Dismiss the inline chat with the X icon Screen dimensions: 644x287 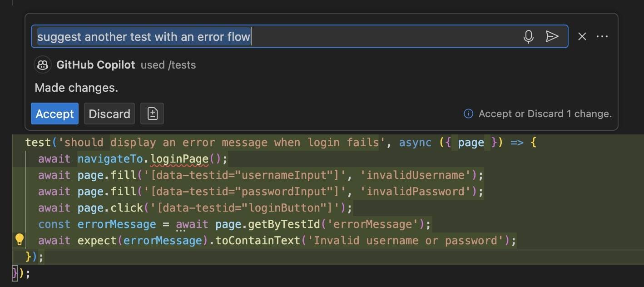(582, 36)
